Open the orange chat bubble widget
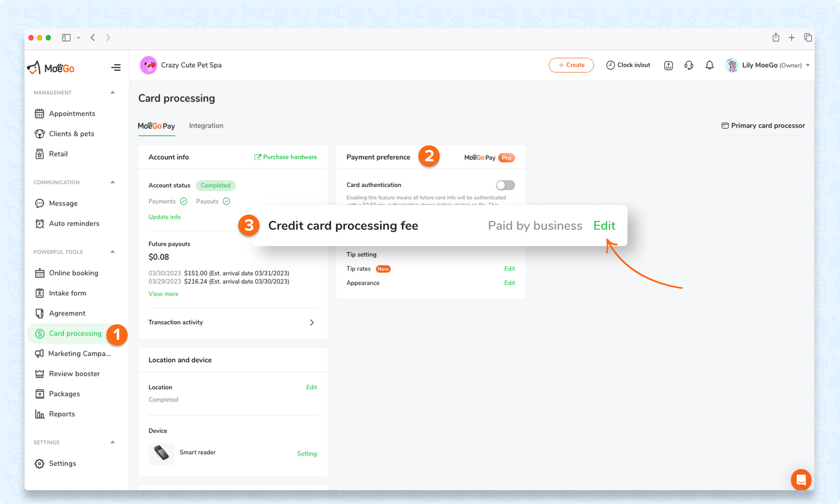Viewport: 840px width, 504px height. click(x=801, y=479)
